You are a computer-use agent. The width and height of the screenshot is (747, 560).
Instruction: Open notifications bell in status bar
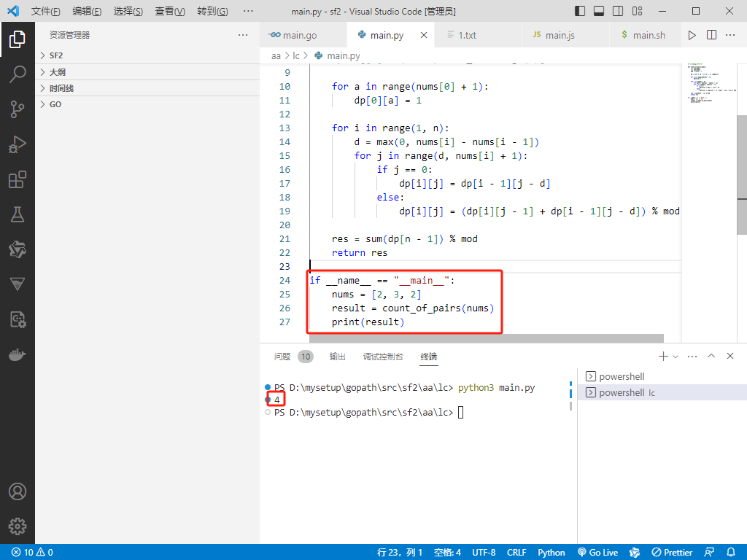(x=731, y=553)
